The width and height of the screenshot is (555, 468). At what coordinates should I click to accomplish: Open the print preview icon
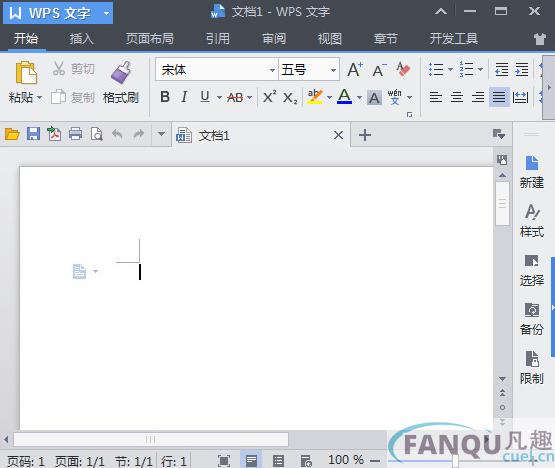[96, 134]
